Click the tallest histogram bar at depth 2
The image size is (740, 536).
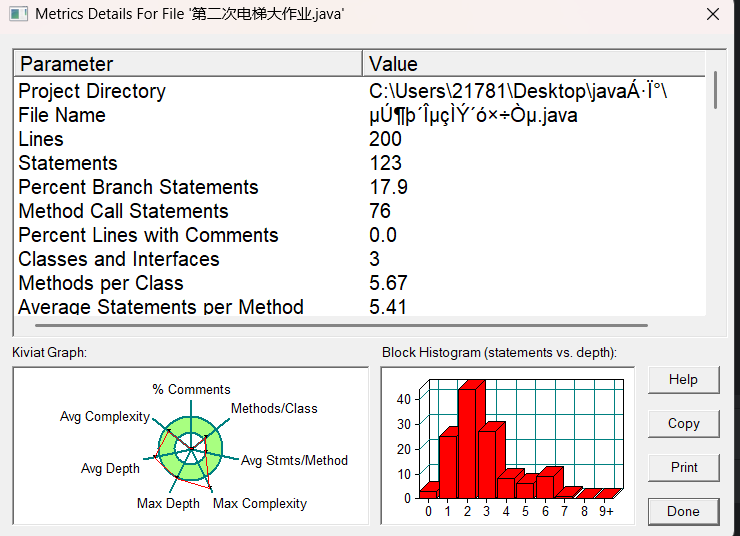[x=470, y=441]
